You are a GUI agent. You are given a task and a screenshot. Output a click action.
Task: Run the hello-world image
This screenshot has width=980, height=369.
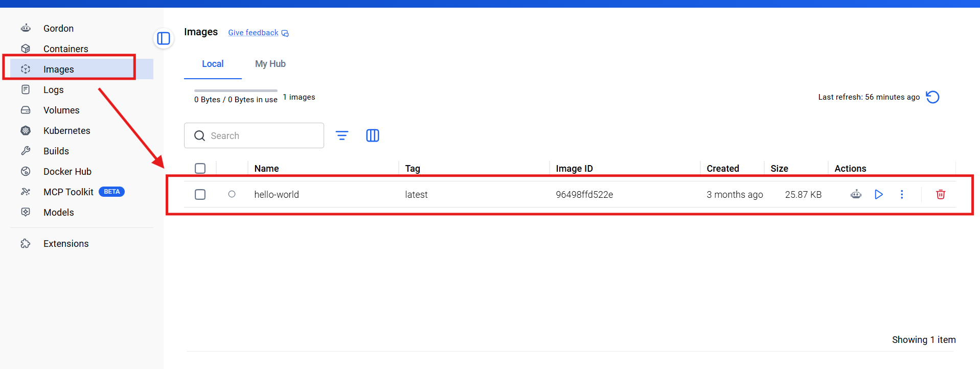pos(879,194)
